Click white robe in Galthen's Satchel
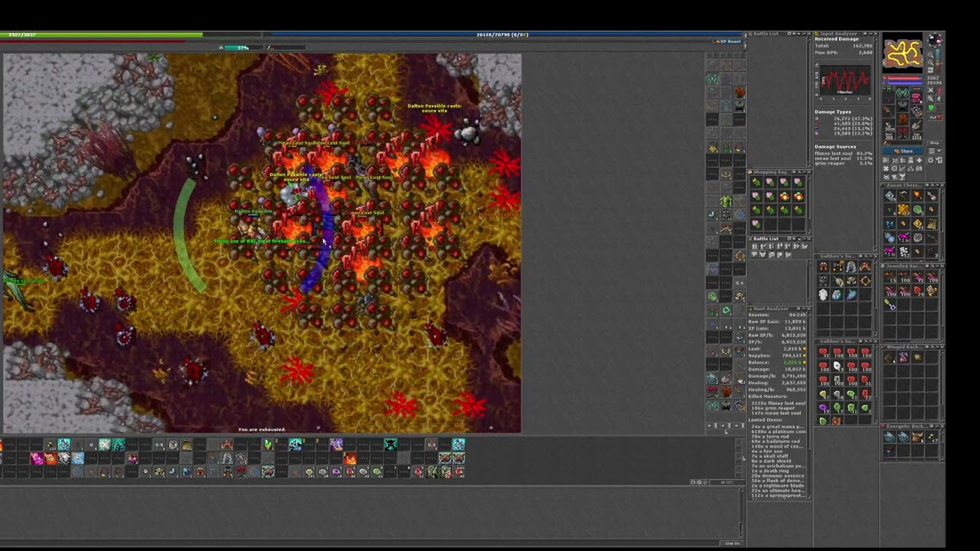 point(823,295)
